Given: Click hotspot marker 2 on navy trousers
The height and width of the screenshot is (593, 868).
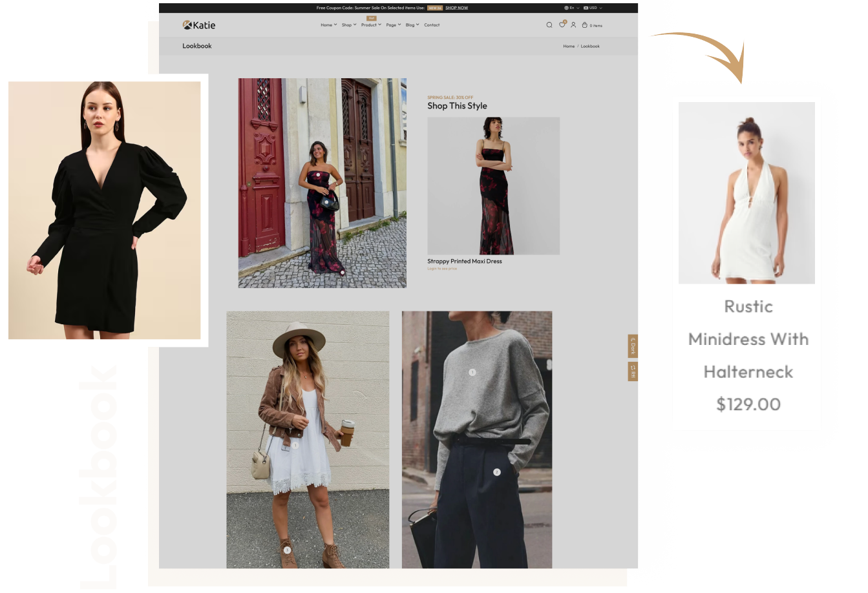Looking at the screenshot, I should click(x=496, y=472).
